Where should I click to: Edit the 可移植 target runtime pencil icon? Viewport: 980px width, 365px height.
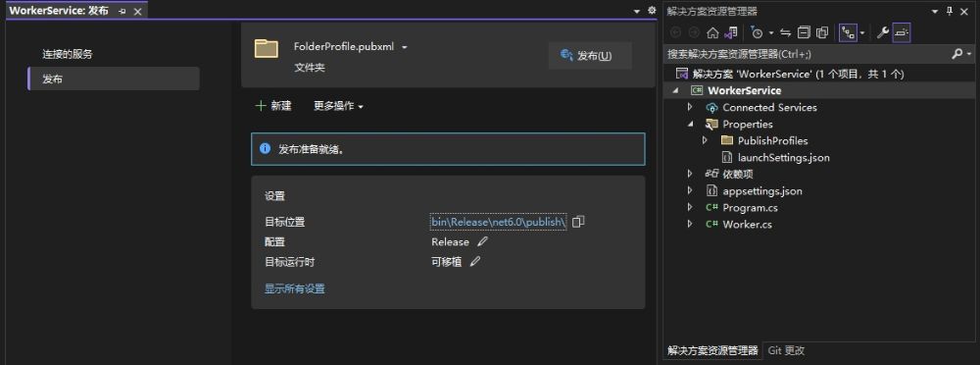tap(475, 262)
